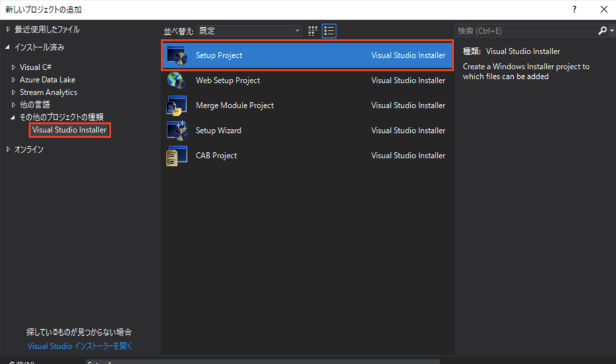The height and width of the screenshot is (364, 616).
Task: Choose the CAB Project template name
Action: pyautogui.click(x=216, y=156)
